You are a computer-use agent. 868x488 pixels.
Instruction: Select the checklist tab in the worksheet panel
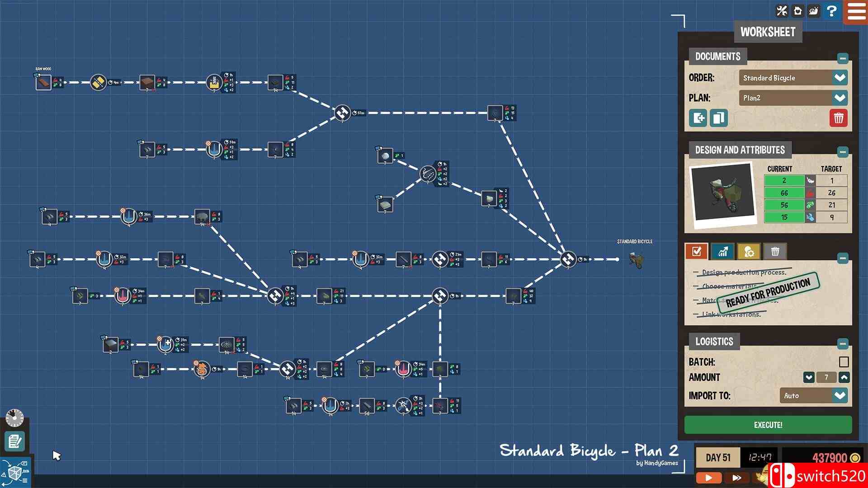click(696, 252)
